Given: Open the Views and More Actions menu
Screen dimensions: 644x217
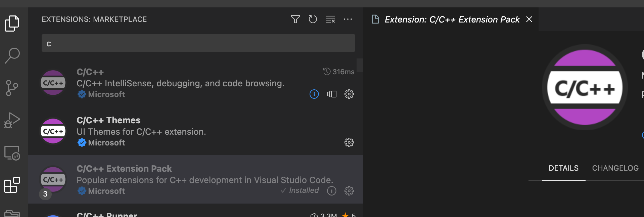Looking at the screenshot, I should pos(348,19).
